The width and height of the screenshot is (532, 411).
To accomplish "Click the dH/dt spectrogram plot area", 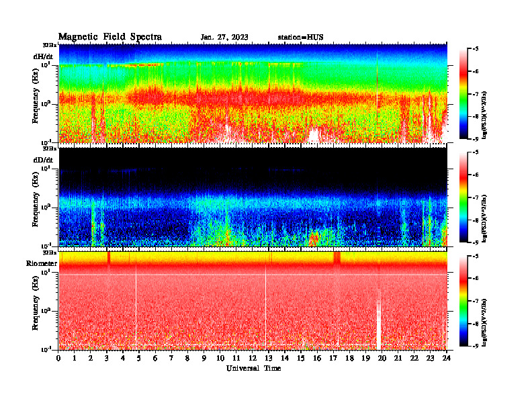I will point(253,93).
